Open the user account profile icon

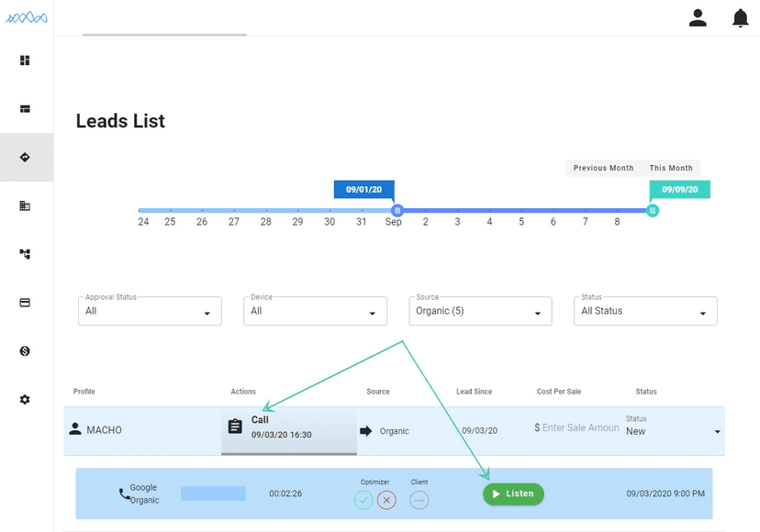coord(698,18)
